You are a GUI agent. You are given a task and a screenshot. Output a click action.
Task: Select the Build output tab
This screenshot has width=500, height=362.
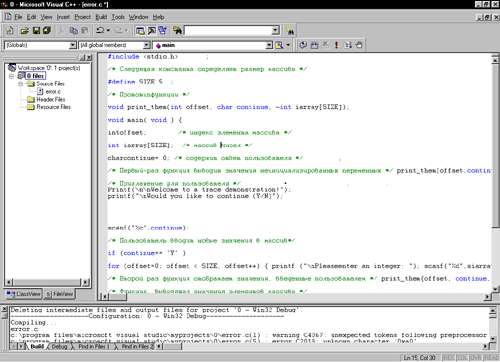(x=37, y=347)
